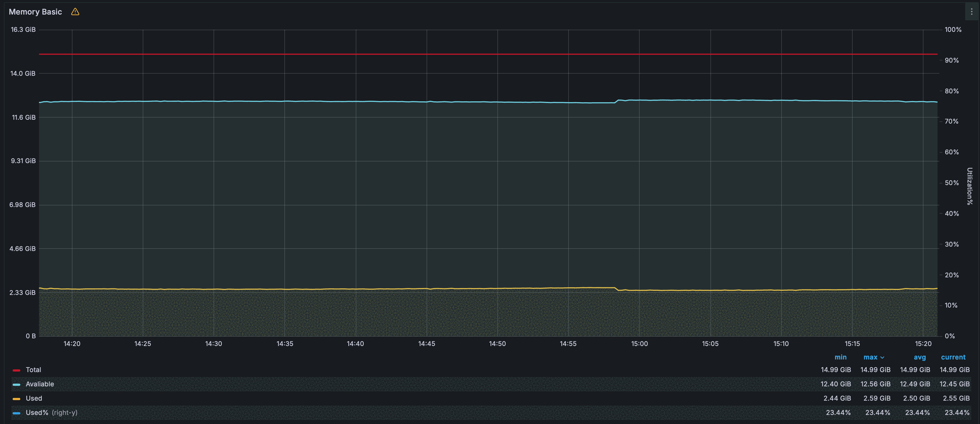The width and height of the screenshot is (980, 424).
Task: Click the max column sort header
Action: coord(870,357)
